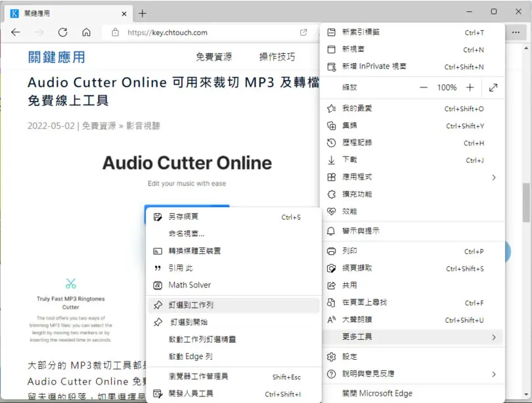Choose 啟動 Edge 列 menu entry
This screenshot has height=403, width=532.
pyautogui.click(x=234, y=356)
